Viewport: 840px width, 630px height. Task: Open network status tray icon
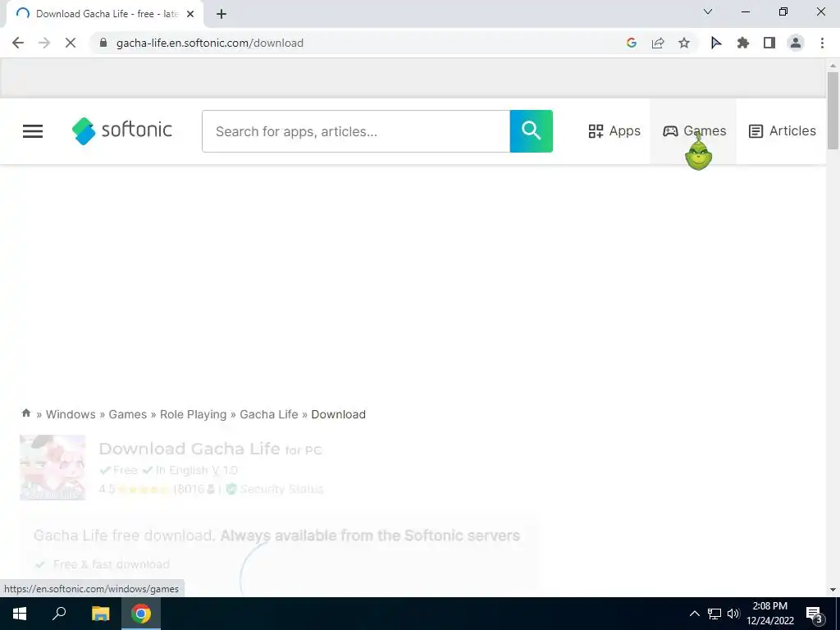click(714, 614)
